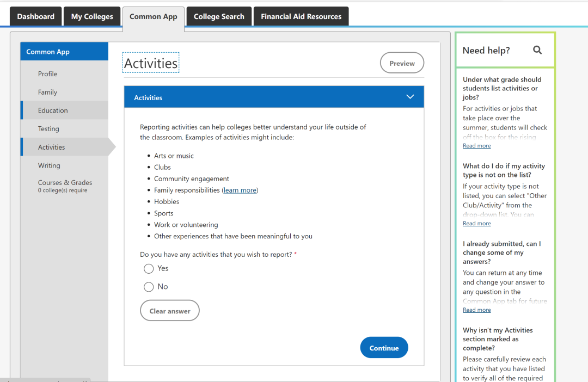The width and height of the screenshot is (588, 382).
Task: Go to the College Search tab
Action: 219,16
